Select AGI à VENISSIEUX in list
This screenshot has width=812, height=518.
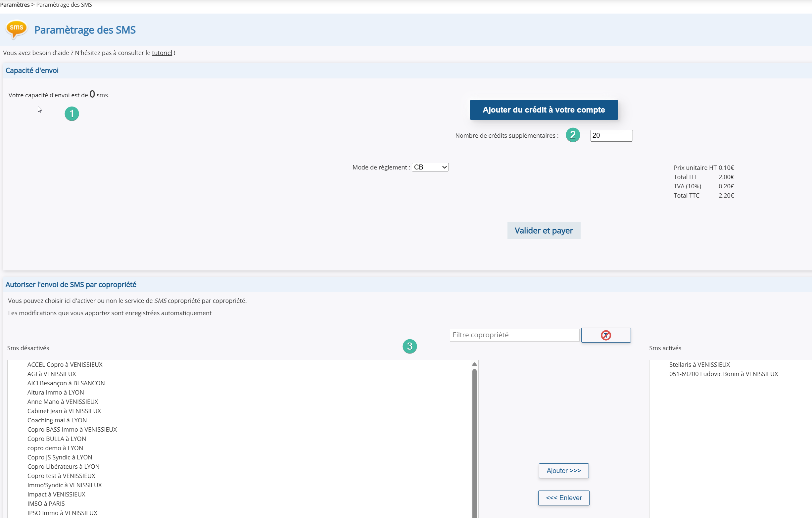(x=52, y=374)
